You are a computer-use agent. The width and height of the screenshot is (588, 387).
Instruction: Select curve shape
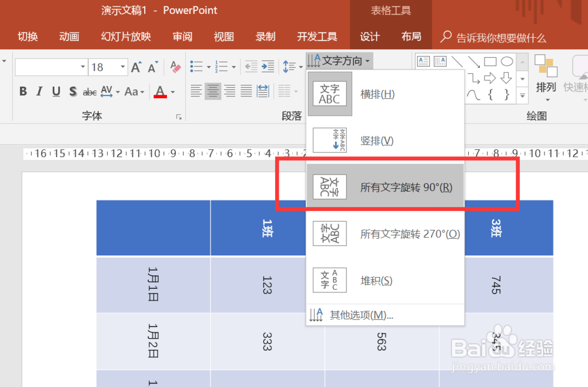[473, 95]
